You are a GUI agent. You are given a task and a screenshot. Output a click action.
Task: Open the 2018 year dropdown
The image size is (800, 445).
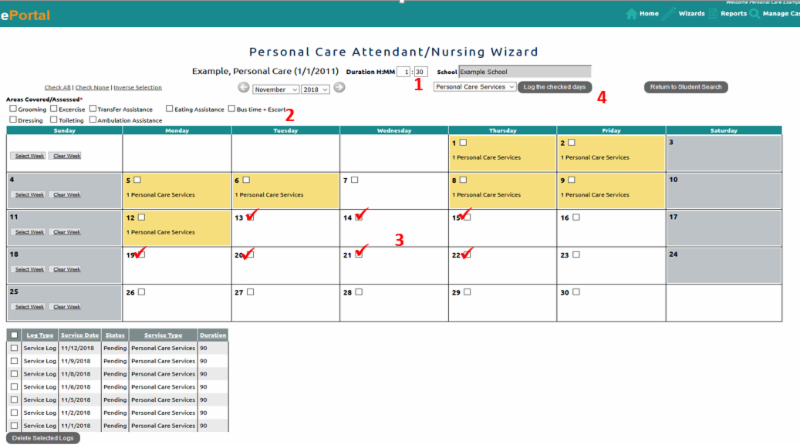(x=315, y=88)
